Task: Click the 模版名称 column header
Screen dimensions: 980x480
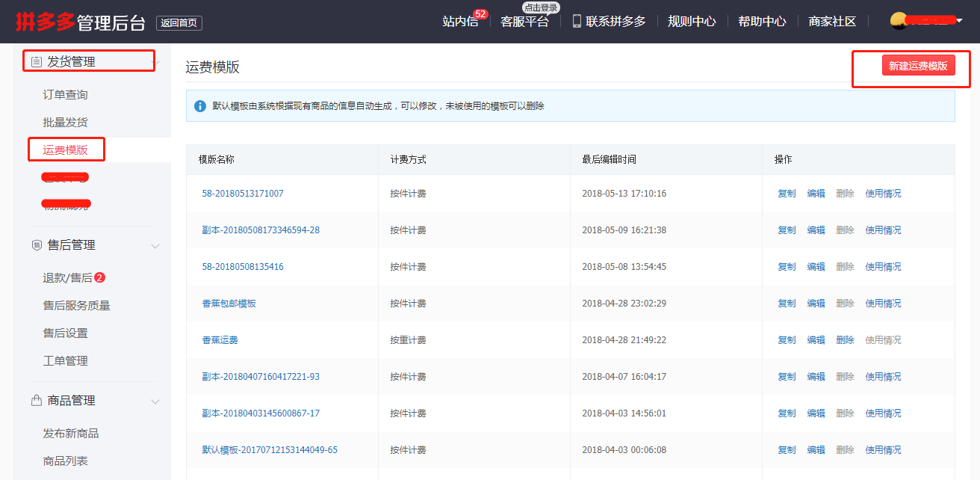Action: 217,160
